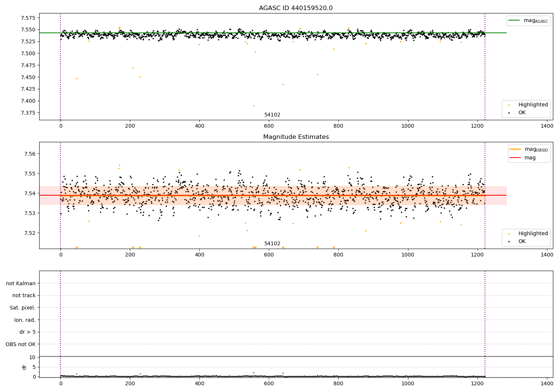This screenshot has width=560, height=392.
Task: Click the Magnitude Estimates title
Action: (296, 137)
